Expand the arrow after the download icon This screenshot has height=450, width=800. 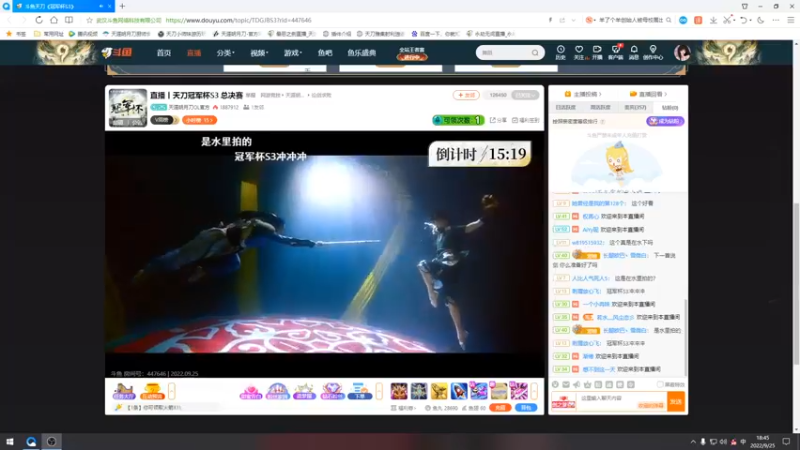[379, 391]
